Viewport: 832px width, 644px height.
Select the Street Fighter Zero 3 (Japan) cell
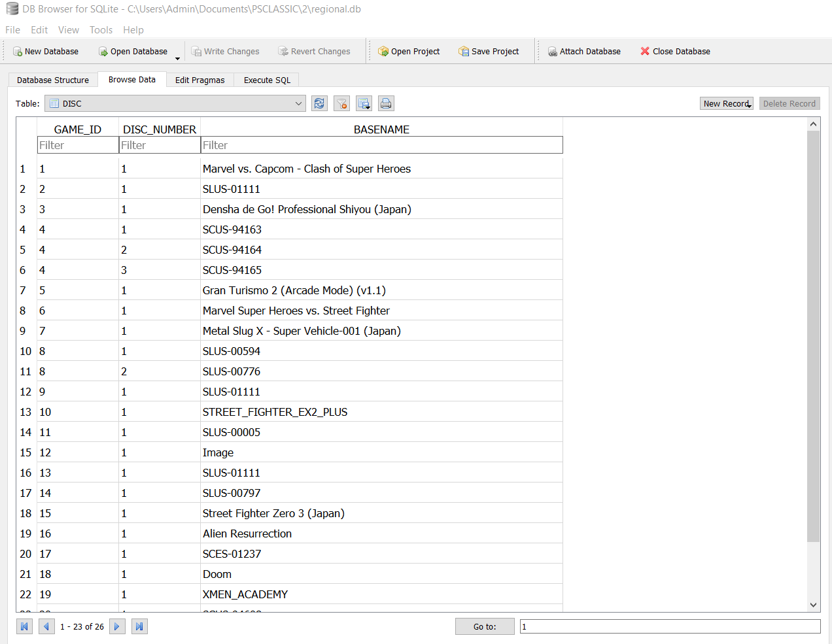point(381,513)
